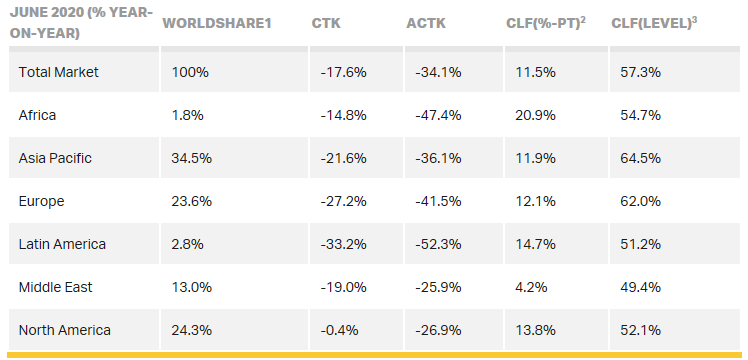Select the Europe row label
The height and width of the screenshot is (360, 748).
pos(42,201)
